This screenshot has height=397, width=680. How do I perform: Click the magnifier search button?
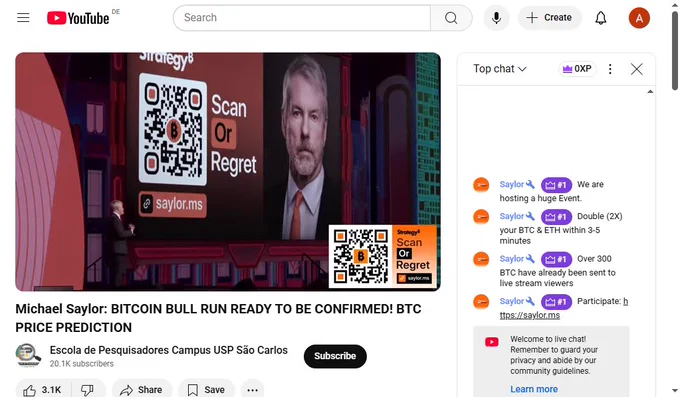451,18
